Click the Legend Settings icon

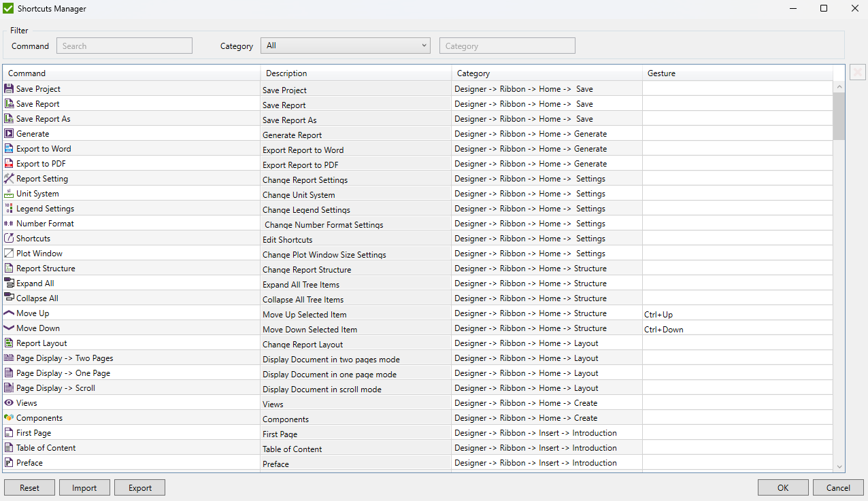pyautogui.click(x=8, y=208)
